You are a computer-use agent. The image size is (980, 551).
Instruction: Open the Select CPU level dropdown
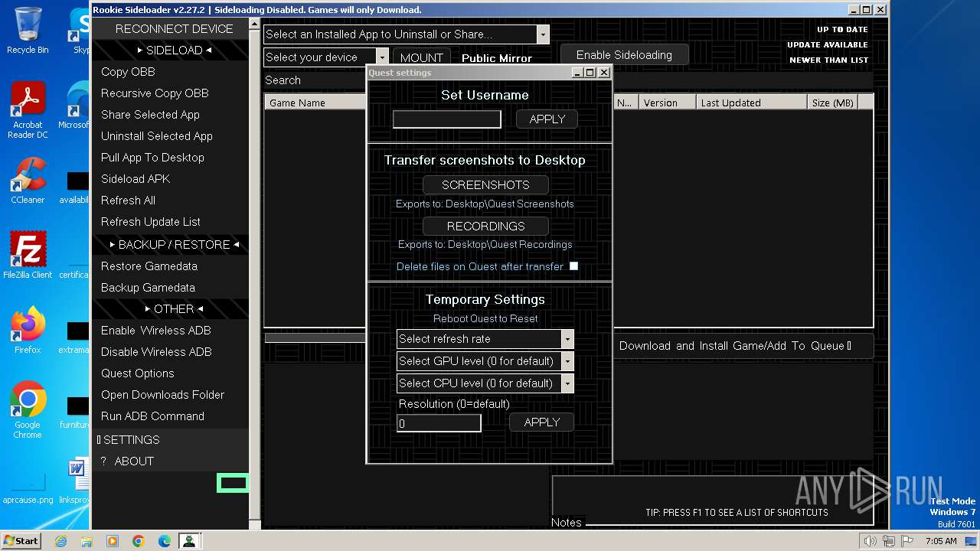567,383
